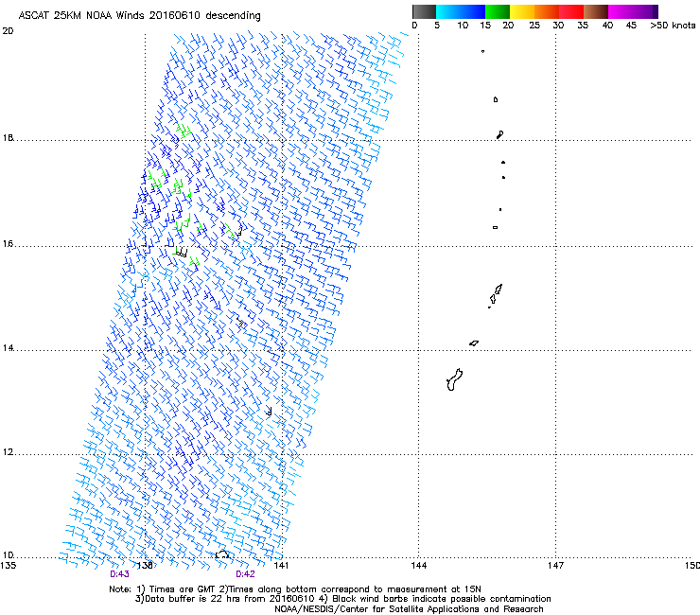Click the '16' latitude axis label

[8, 244]
